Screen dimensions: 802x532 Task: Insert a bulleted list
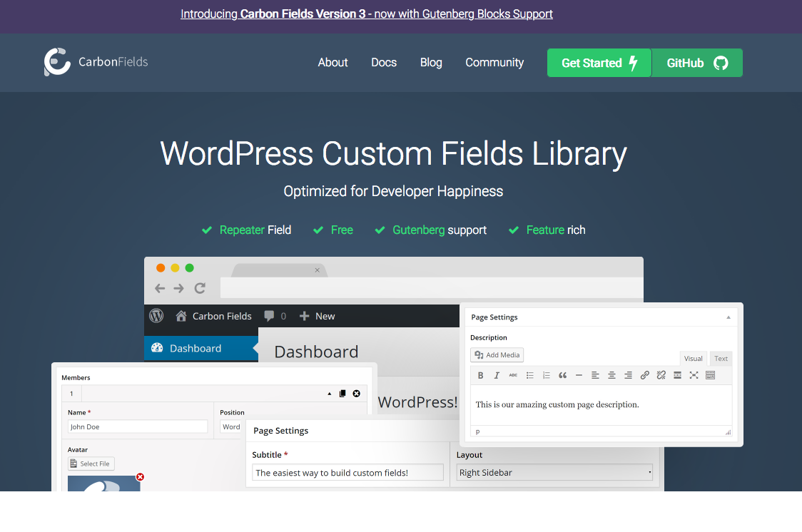[530, 375]
